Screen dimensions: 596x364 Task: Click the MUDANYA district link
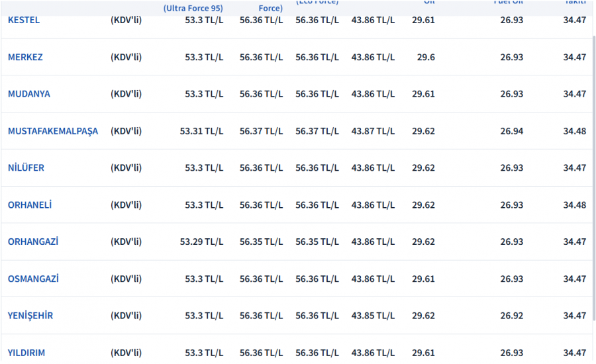29,94
